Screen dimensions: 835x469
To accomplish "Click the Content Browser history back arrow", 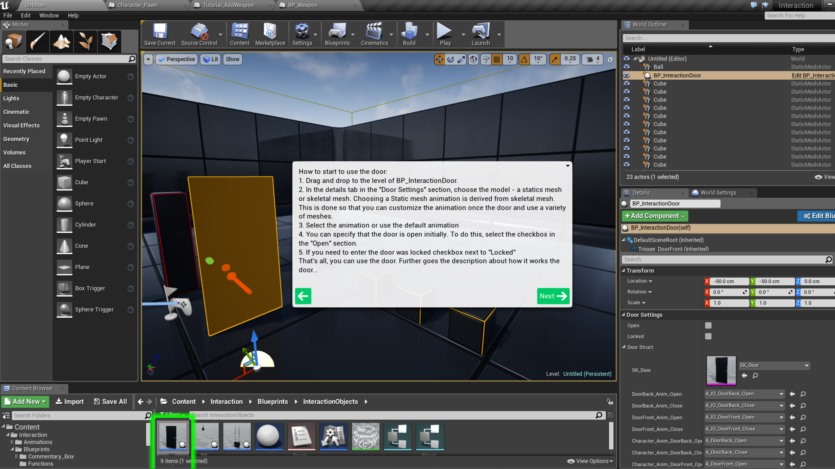I will click(140, 402).
